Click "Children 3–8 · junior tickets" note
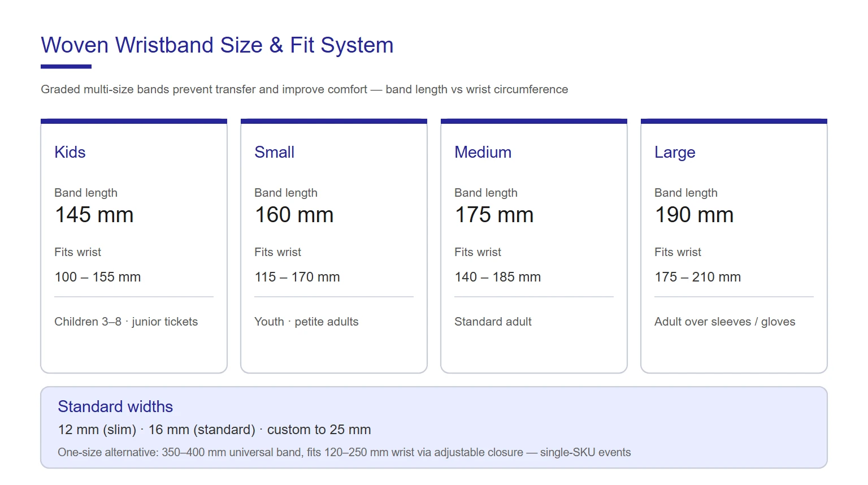Viewport: 868px width, 485px height. (x=126, y=322)
